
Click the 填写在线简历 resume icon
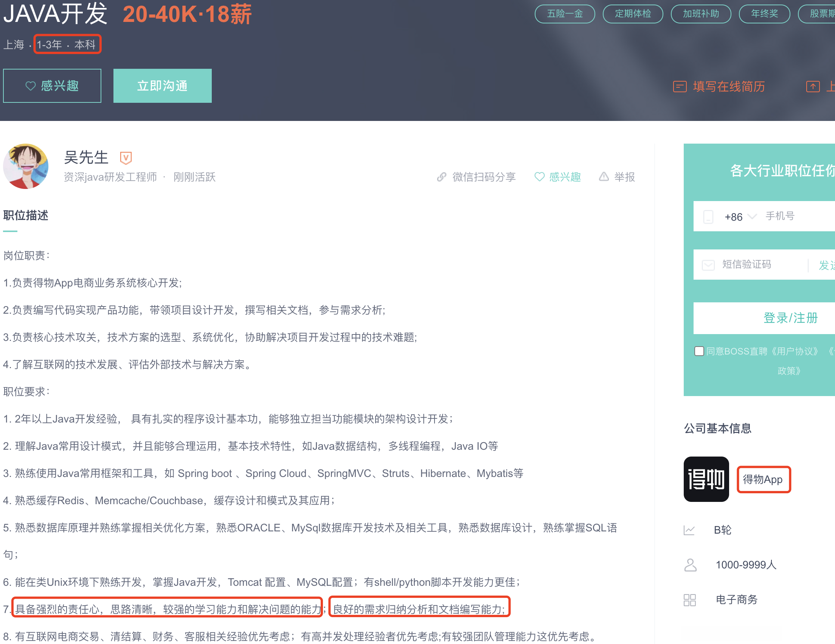(x=680, y=87)
